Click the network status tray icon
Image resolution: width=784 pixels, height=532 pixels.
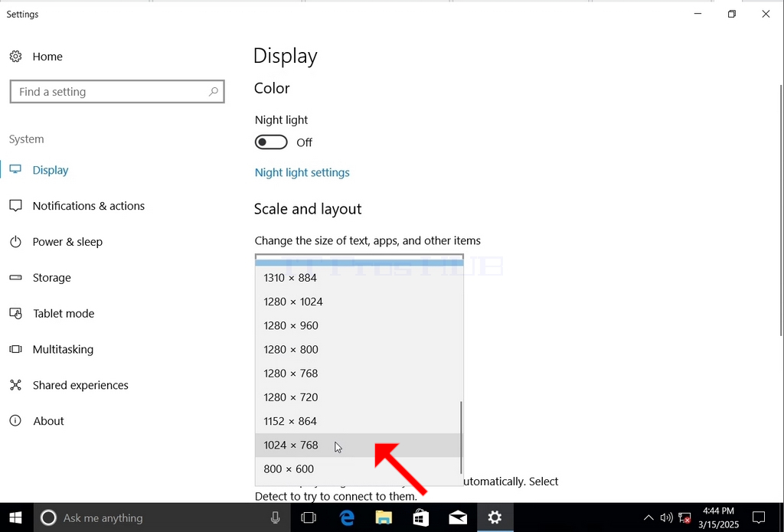(684, 517)
